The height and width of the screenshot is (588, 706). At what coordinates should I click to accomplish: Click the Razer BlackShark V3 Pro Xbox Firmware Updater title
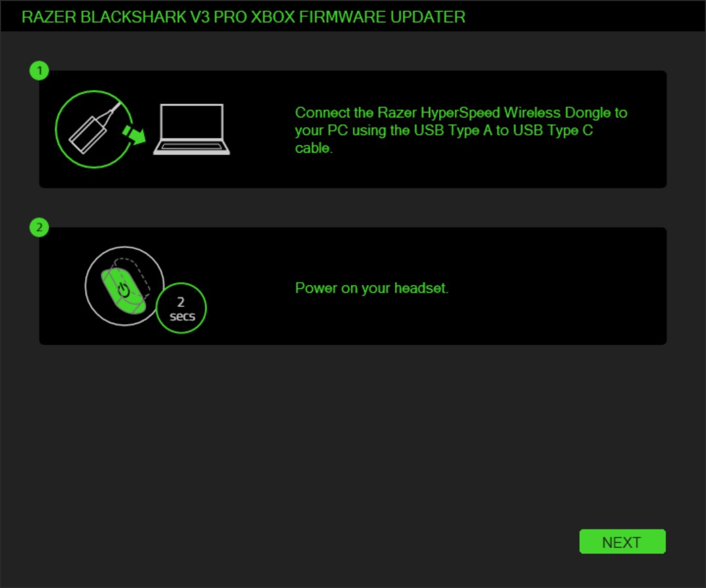244,17
